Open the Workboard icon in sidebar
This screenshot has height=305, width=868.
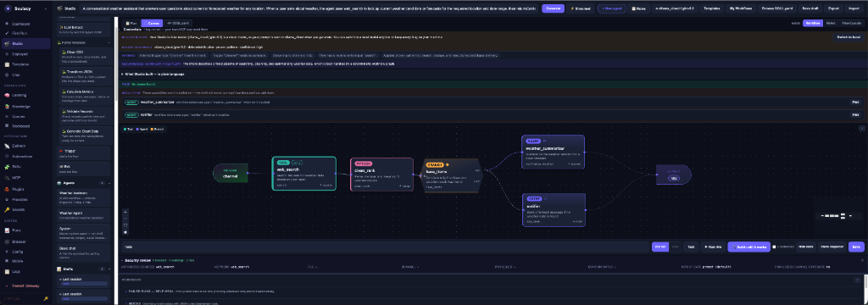coord(7,126)
